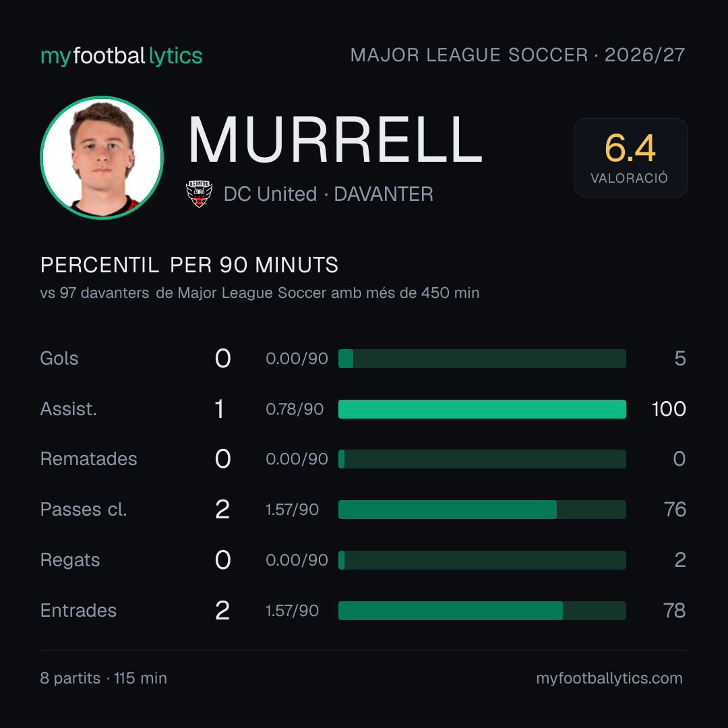Click the Entrades stat label
The height and width of the screenshot is (728, 728).
[x=78, y=611]
